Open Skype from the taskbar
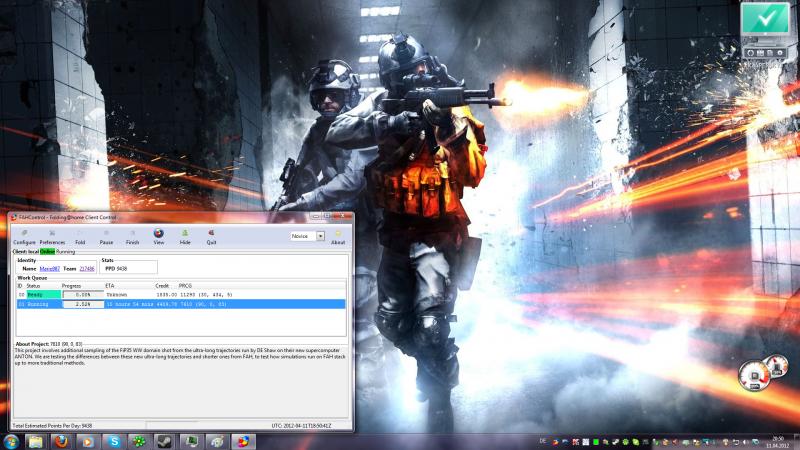 click(x=114, y=441)
